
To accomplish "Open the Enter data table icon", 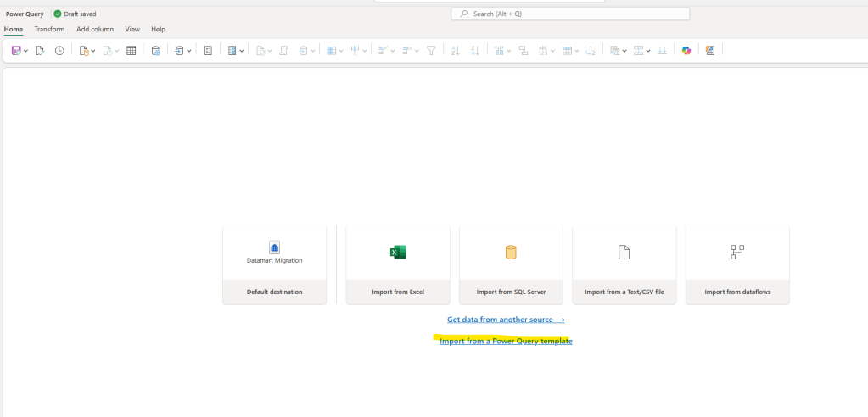I will 132,50.
